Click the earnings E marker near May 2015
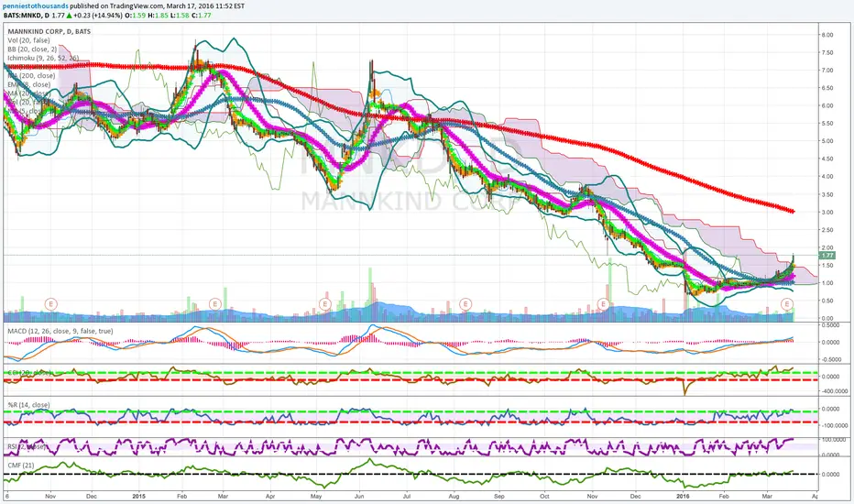 coord(325,304)
